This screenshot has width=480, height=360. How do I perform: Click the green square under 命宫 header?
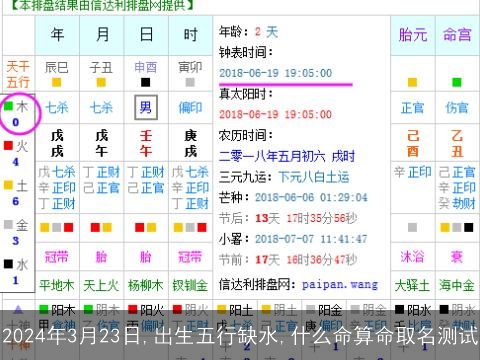point(457,82)
